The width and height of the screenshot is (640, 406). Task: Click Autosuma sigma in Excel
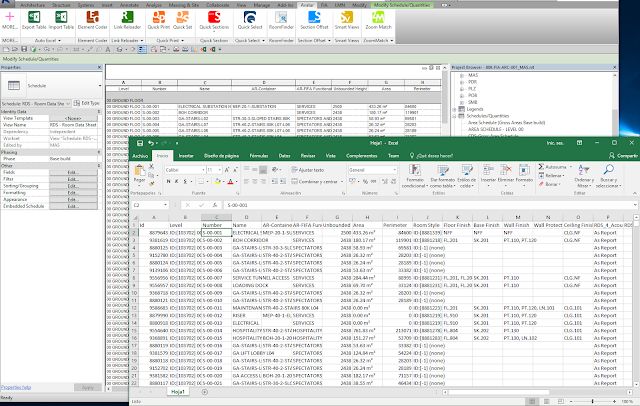click(554, 167)
